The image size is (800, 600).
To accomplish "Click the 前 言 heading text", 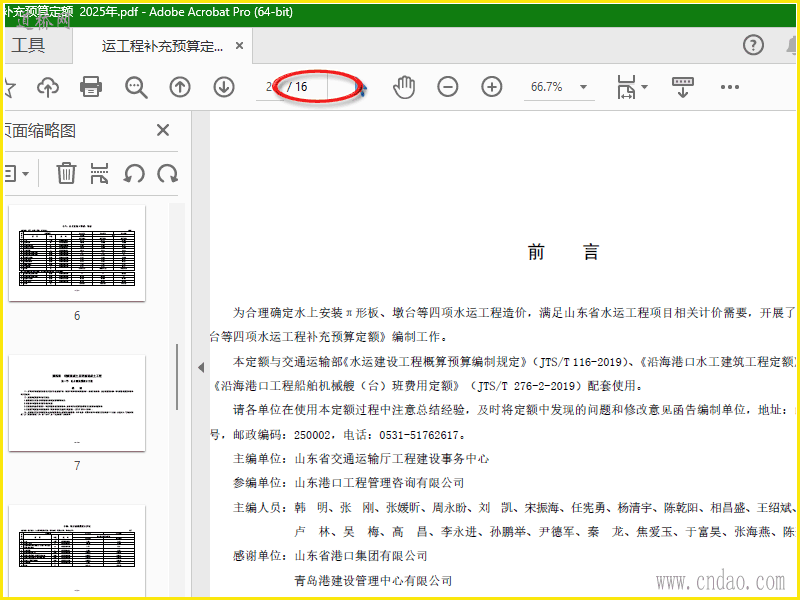I will [563, 252].
